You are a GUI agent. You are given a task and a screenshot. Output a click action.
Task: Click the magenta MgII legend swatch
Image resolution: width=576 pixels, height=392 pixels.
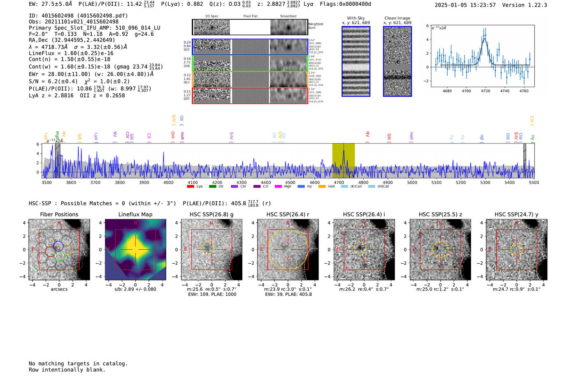[x=279, y=186]
